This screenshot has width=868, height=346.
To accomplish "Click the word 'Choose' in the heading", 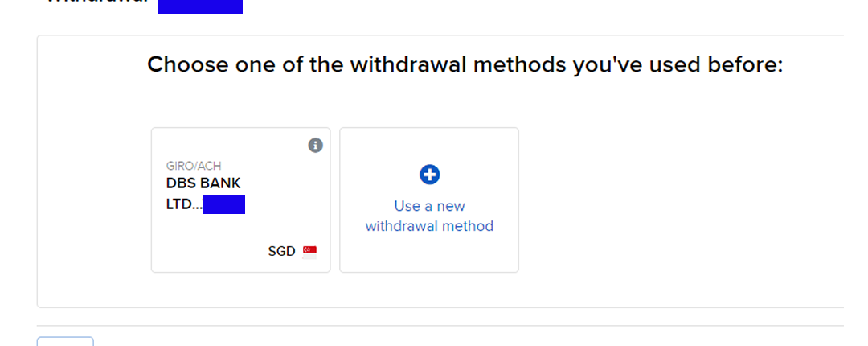I will point(189,65).
